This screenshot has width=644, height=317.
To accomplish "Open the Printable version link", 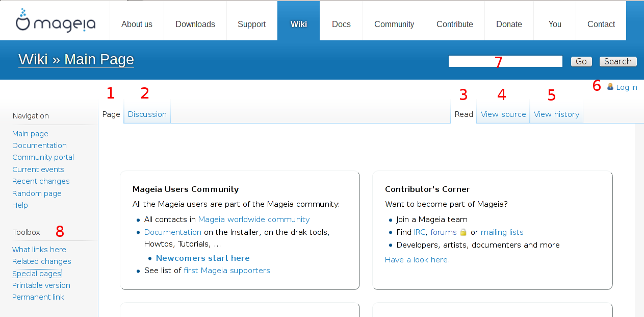I will [x=41, y=285].
